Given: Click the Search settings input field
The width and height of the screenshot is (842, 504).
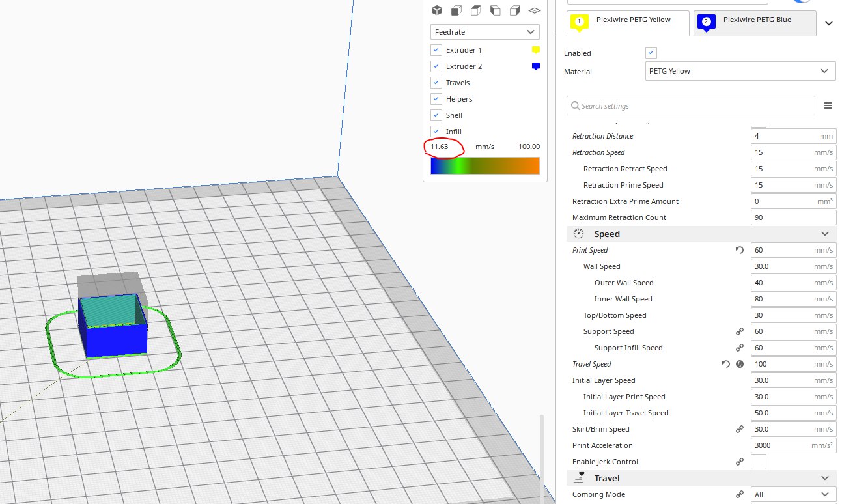Looking at the screenshot, I should point(691,105).
